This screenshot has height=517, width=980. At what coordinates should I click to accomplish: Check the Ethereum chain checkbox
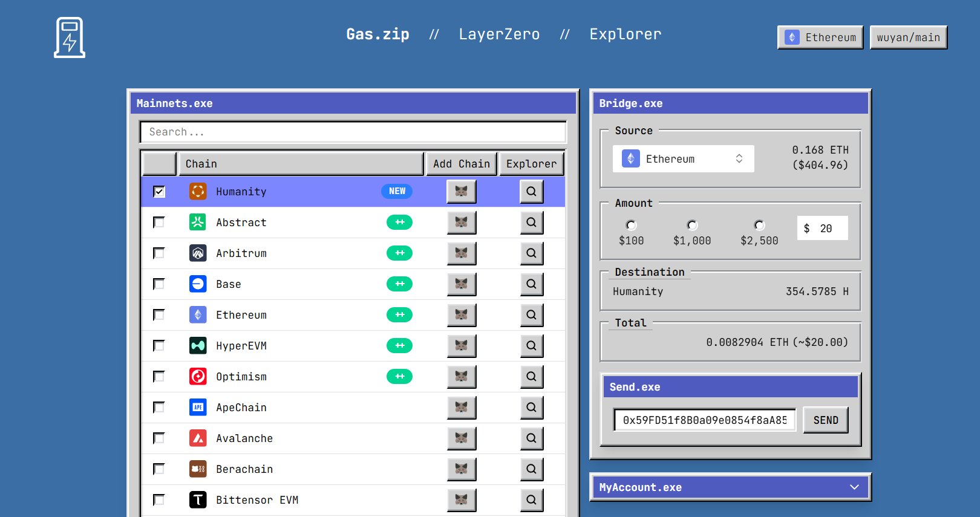159,315
